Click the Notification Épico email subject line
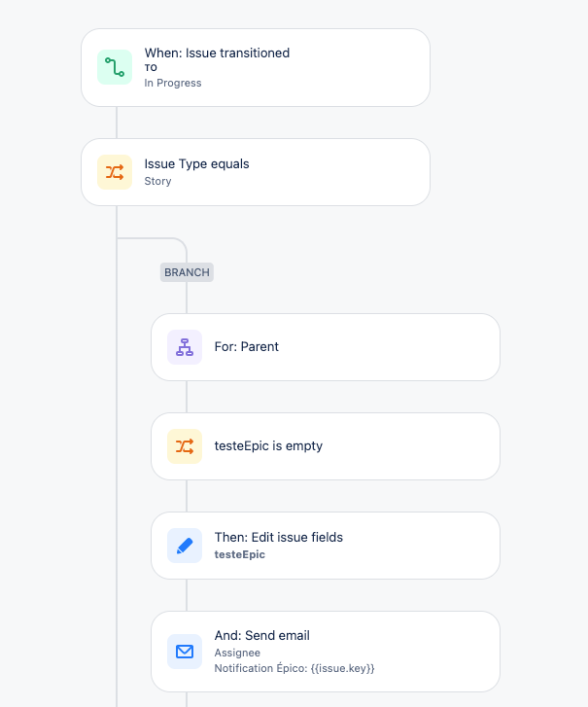 coord(294,668)
